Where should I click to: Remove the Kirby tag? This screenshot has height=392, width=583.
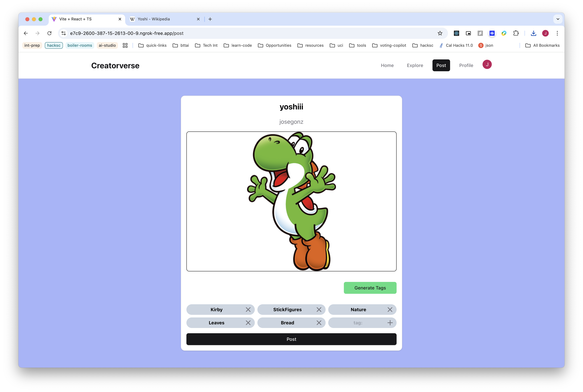tap(248, 310)
